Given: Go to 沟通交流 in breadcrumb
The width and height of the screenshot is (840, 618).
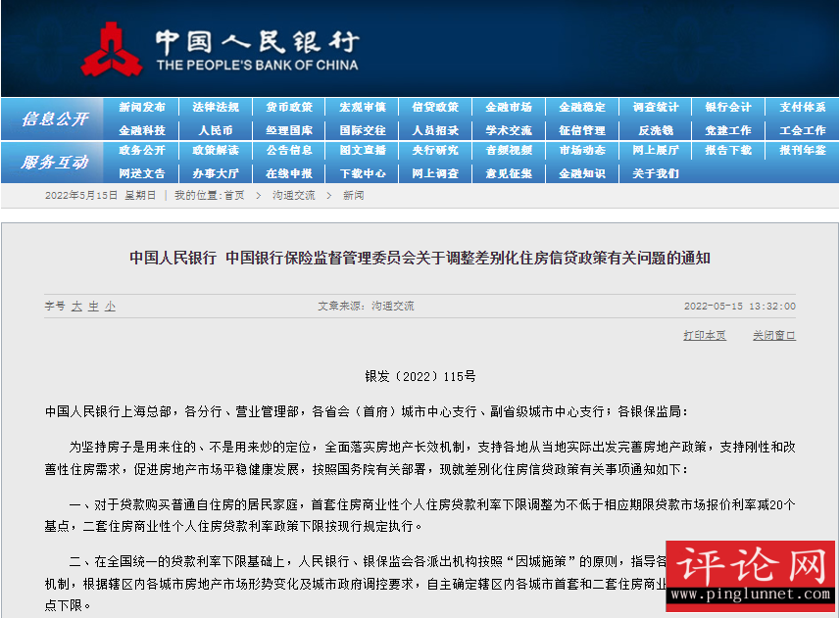Looking at the screenshot, I should pos(294,195).
